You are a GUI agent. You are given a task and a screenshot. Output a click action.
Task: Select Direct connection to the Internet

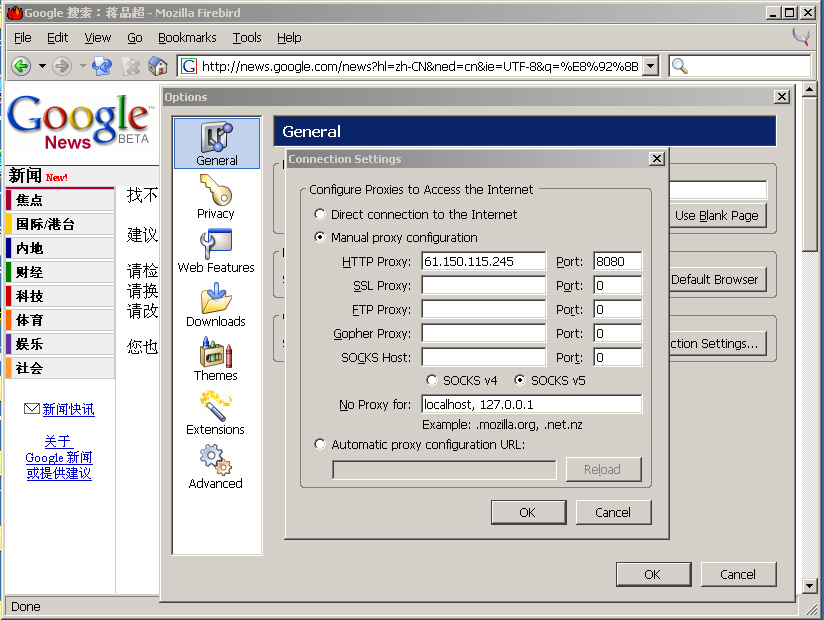pyautogui.click(x=320, y=214)
